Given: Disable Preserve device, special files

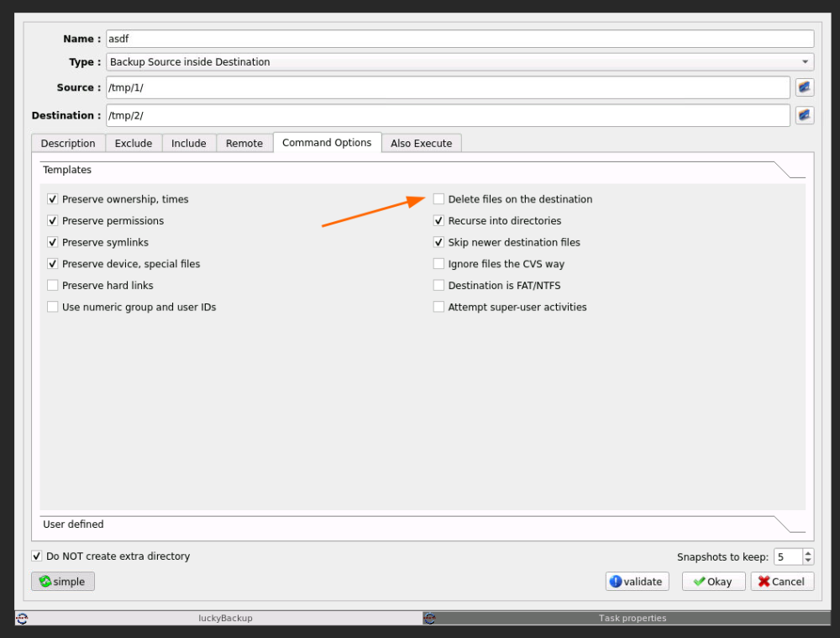Looking at the screenshot, I should point(52,264).
